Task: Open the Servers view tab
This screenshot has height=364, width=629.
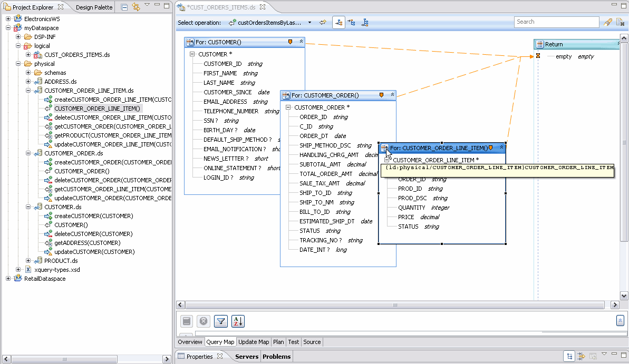Action: tap(247, 357)
